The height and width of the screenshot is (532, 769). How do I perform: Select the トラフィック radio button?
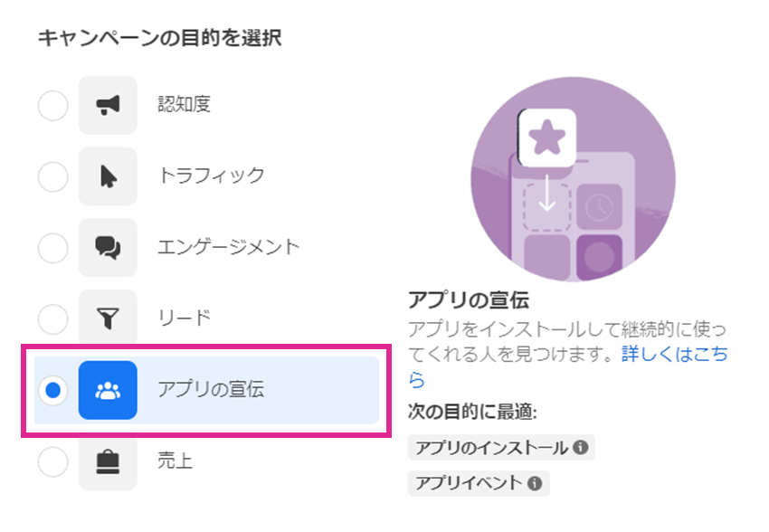pos(53,177)
